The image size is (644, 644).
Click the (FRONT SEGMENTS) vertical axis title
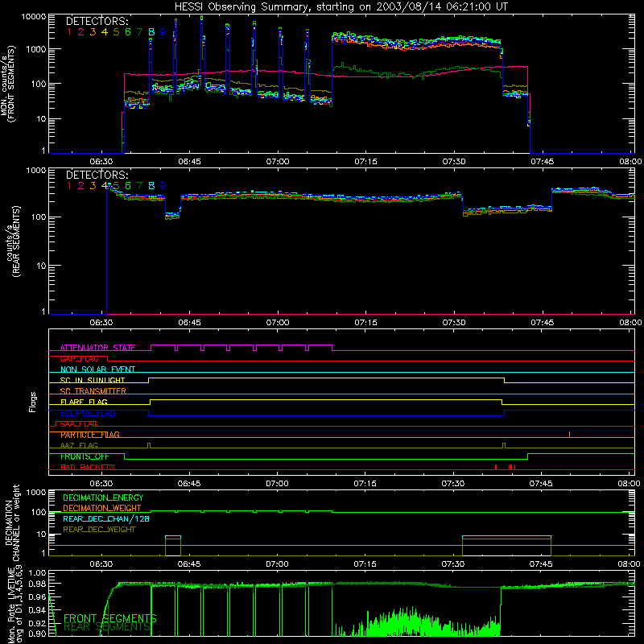[x=11, y=85]
